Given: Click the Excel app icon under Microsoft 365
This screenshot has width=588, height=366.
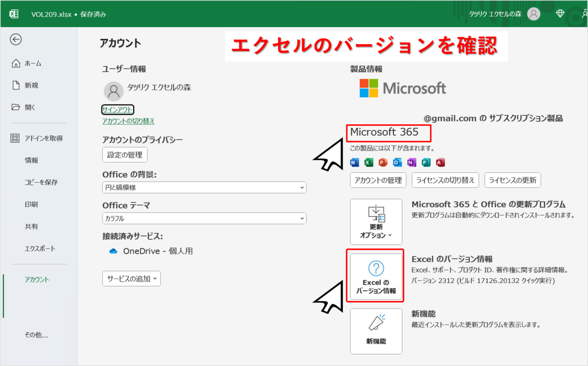Looking at the screenshot, I should tap(369, 163).
